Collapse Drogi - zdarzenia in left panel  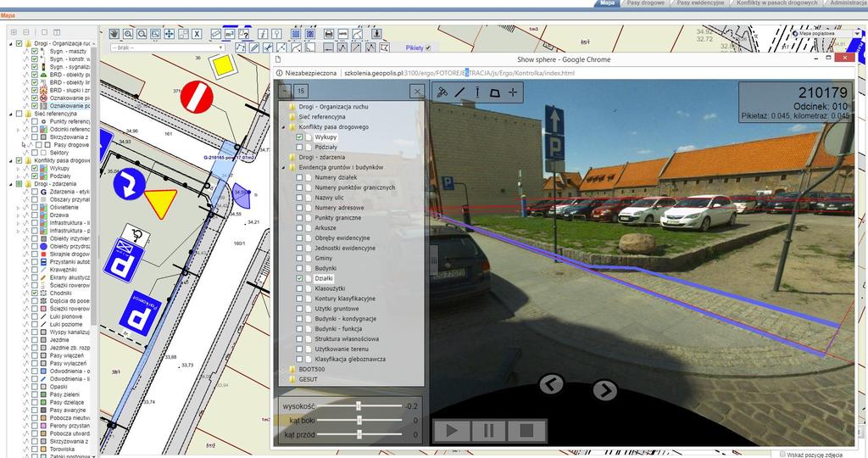coord(11,184)
